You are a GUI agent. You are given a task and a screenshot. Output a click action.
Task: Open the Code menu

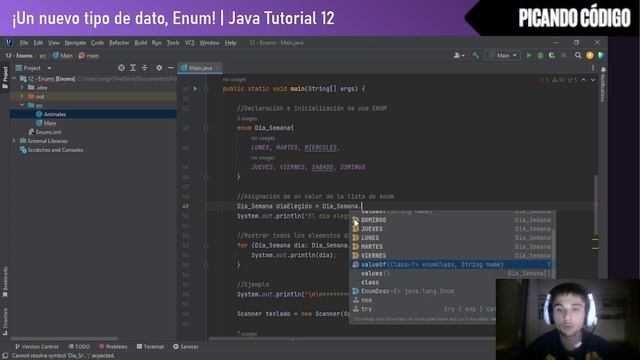97,43
